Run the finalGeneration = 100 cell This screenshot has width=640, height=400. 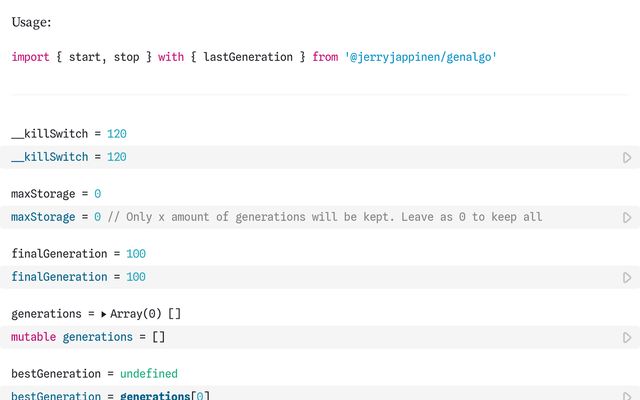(627, 277)
